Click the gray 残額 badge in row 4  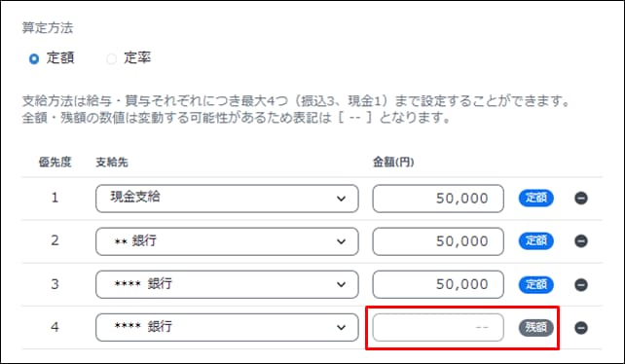(536, 328)
